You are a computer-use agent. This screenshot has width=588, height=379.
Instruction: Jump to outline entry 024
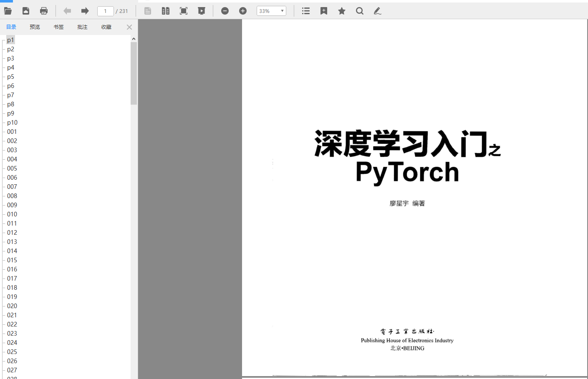12,343
